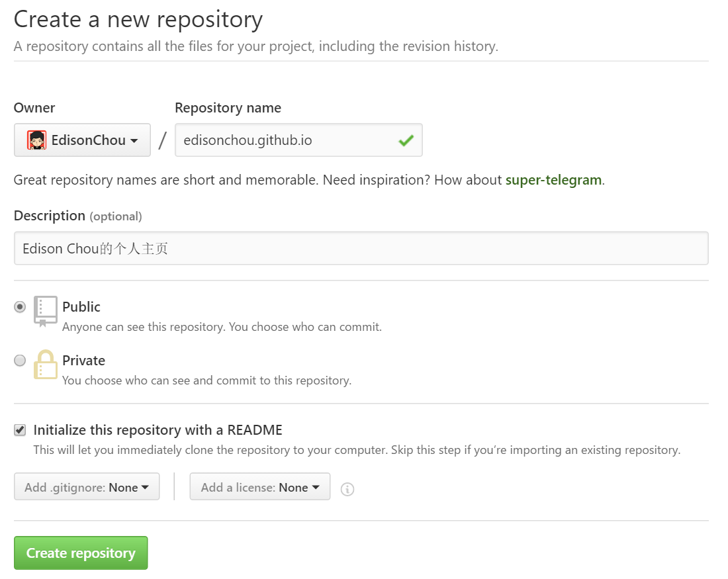
Task: Follow the super-telegram suggestion link
Action: [x=553, y=180]
